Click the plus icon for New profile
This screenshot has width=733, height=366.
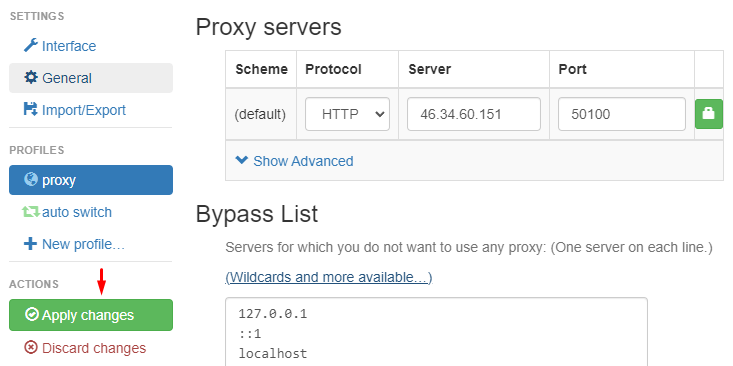coord(30,244)
